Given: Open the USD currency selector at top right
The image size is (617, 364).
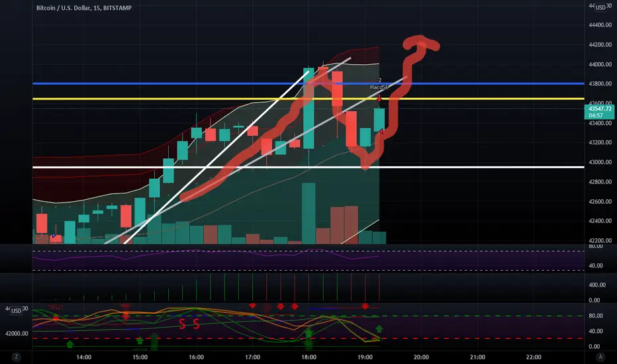Looking at the screenshot, I should 600,7.
